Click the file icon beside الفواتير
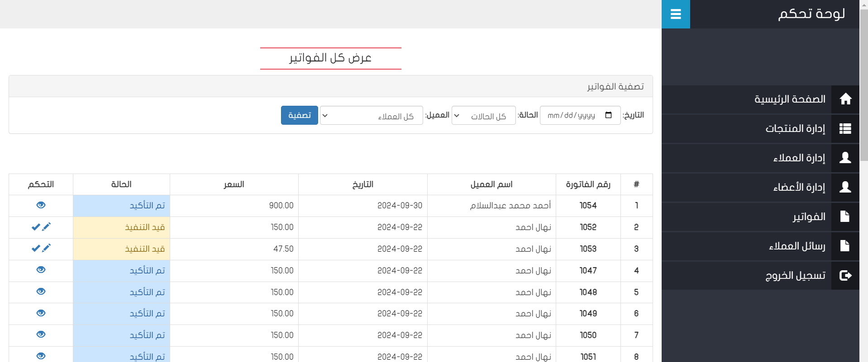The height and width of the screenshot is (362, 868). click(x=845, y=216)
